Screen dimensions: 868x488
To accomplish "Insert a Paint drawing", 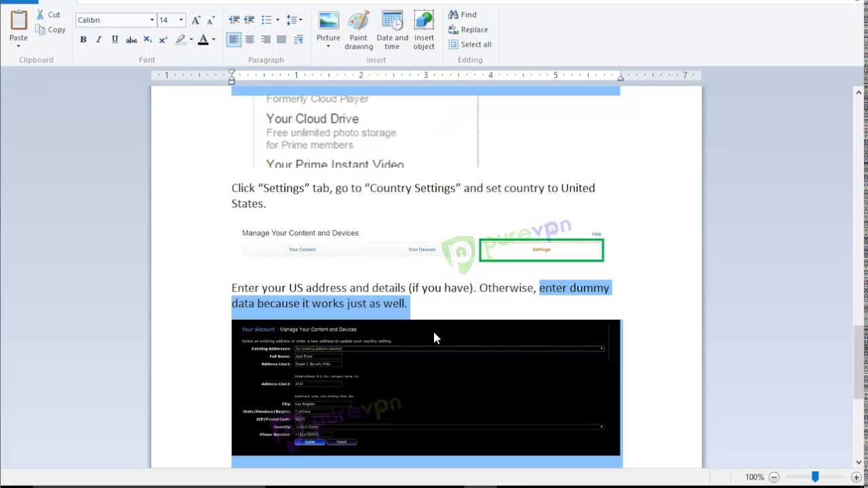I will 358,30.
